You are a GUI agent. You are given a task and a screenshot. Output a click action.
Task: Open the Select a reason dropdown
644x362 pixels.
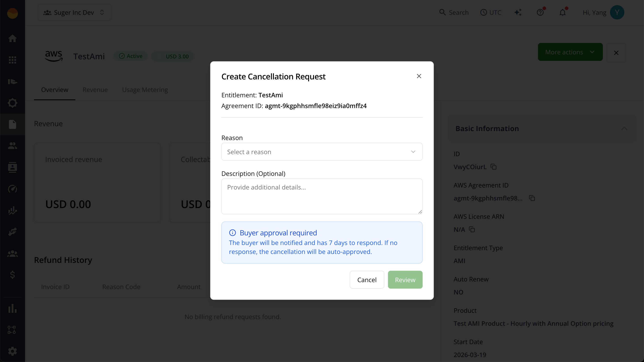click(322, 152)
